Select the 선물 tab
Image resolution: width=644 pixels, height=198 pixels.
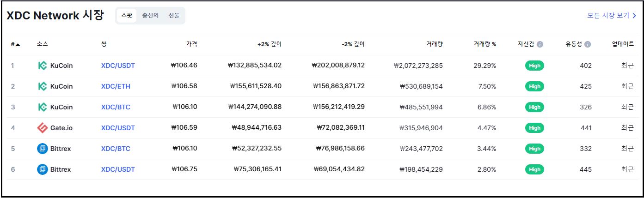point(174,15)
